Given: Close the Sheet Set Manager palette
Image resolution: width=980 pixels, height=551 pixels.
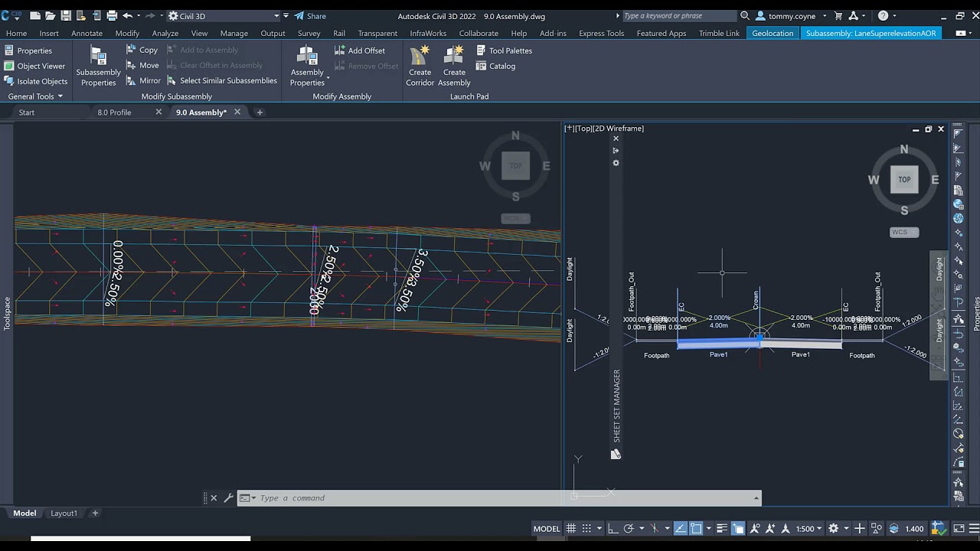Looking at the screenshot, I should click(x=616, y=139).
